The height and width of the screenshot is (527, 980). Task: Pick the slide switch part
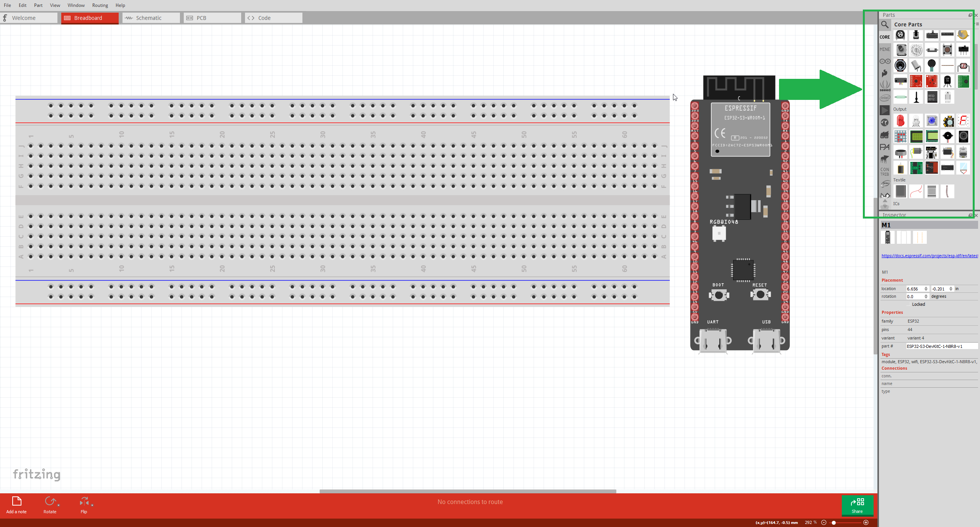(963, 50)
